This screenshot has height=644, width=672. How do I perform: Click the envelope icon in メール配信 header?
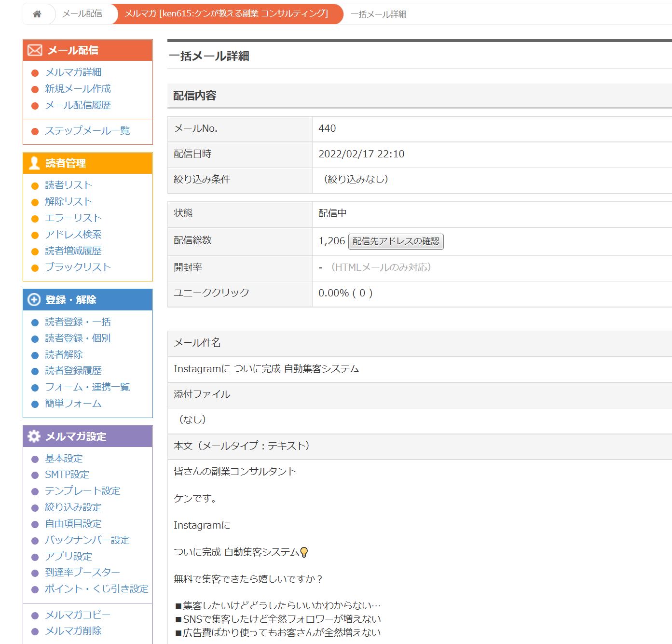[x=35, y=50]
